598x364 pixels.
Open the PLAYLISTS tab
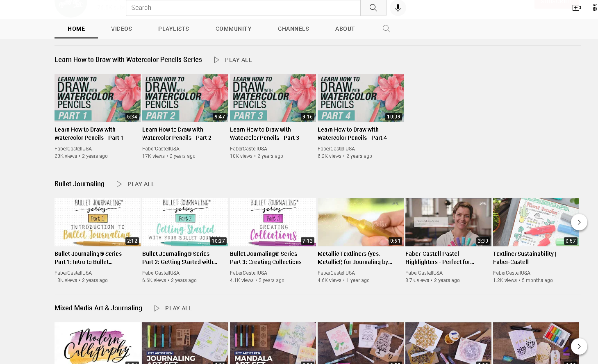point(174,29)
